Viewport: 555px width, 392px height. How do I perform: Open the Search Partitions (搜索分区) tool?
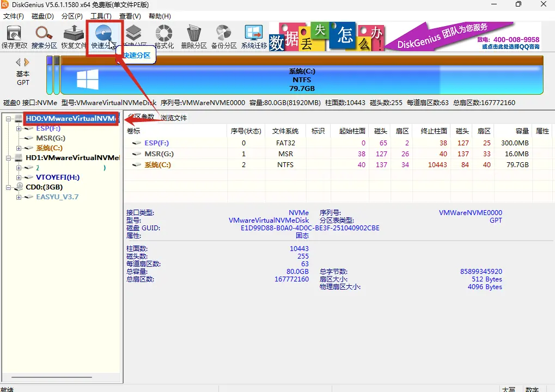click(x=44, y=37)
